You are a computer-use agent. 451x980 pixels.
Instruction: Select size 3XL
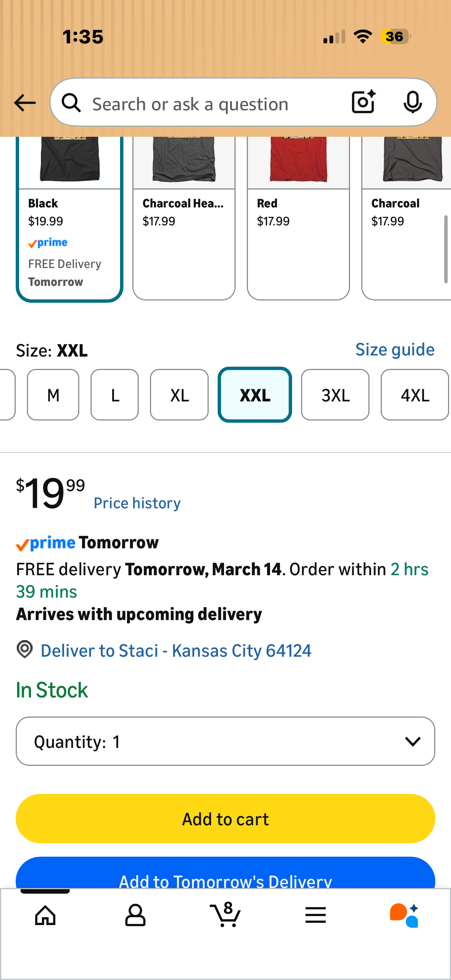[x=335, y=395]
